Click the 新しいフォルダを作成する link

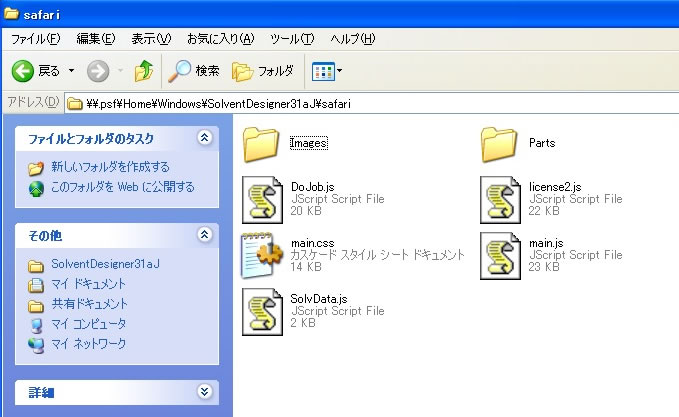[x=110, y=167]
